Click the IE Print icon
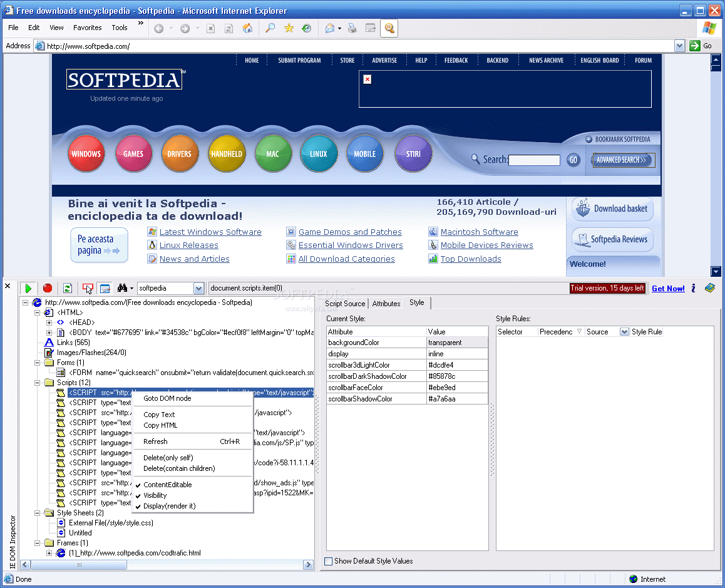 tap(352, 29)
